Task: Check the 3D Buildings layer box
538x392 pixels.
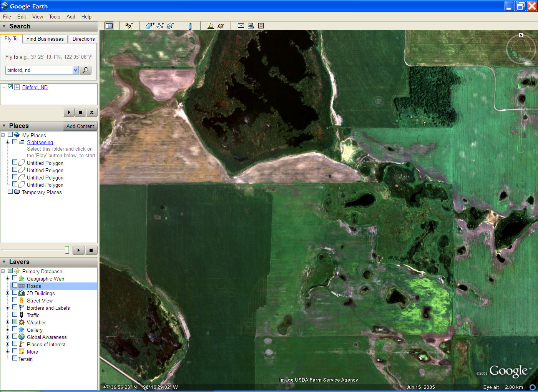Action: pyautogui.click(x=15, y=293)
